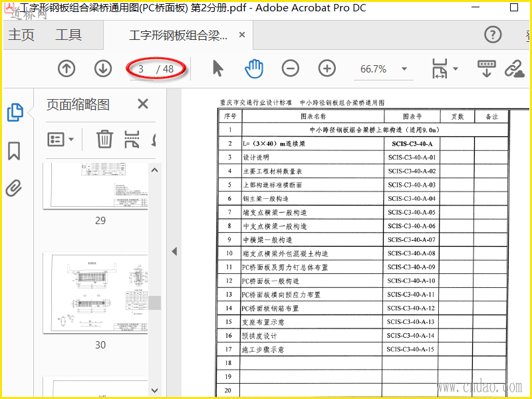
Task: Click table cell SCIS-C3-40-A-09
Action: pyautogui.click(x=411, y=267)
